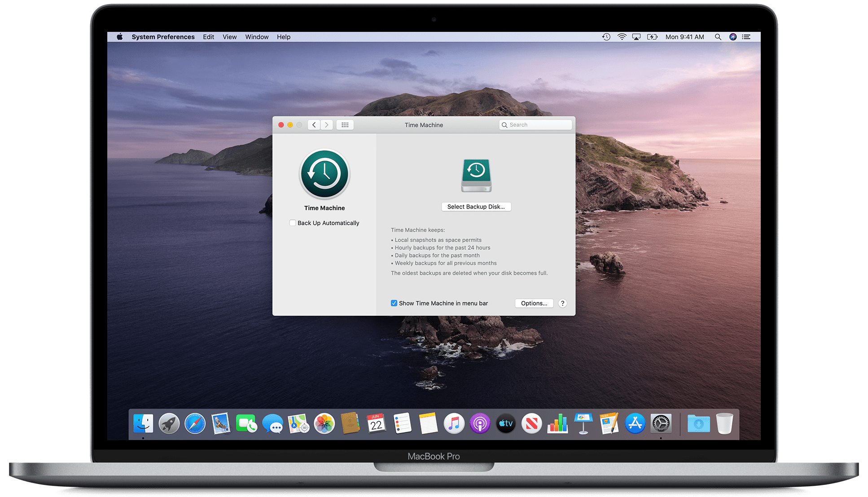Open News from the Dock
Screen dimensions: 868x497
point(532,423)
